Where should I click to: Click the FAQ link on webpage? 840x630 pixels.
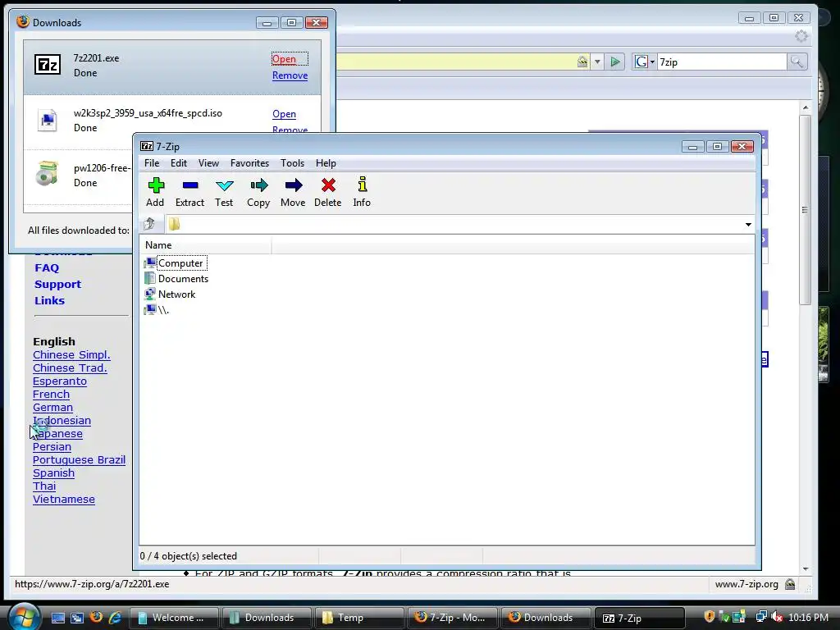pyautogui.click(x=47, y=268)
